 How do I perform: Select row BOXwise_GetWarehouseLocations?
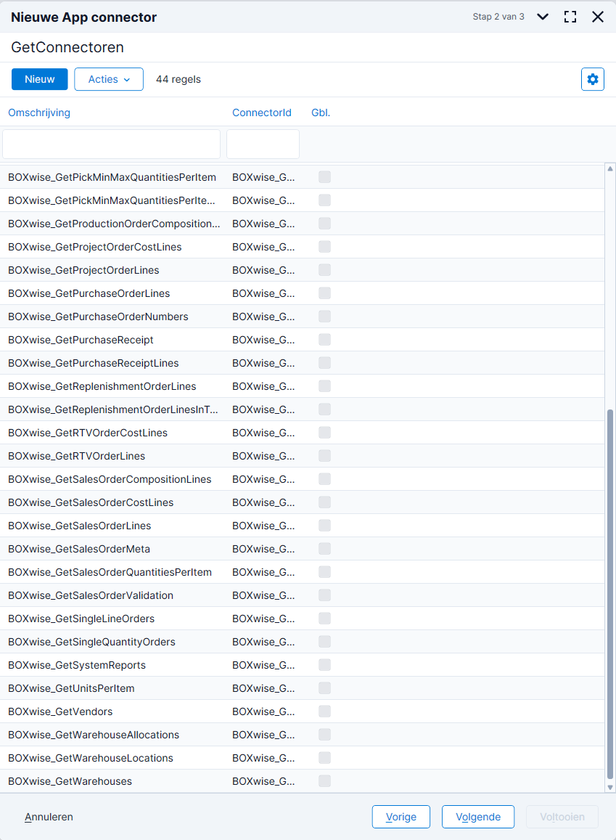tap(302, 758)
